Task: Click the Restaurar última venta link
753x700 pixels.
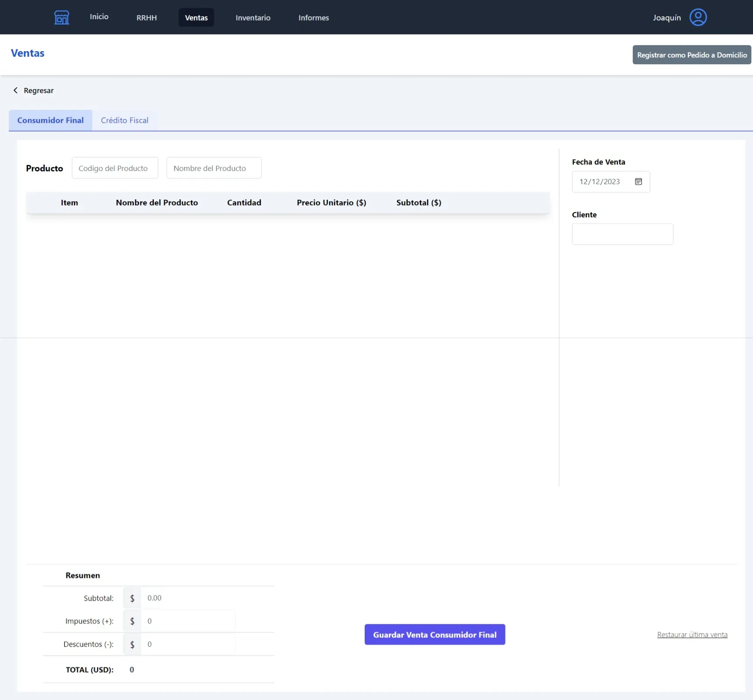Action: 692,634
